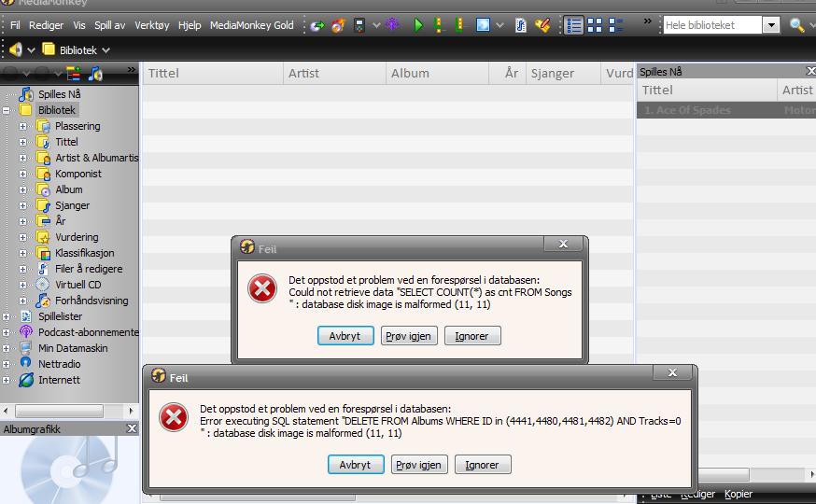Switch to art with details view
The image size is (816, 504).
click(615, 25)
